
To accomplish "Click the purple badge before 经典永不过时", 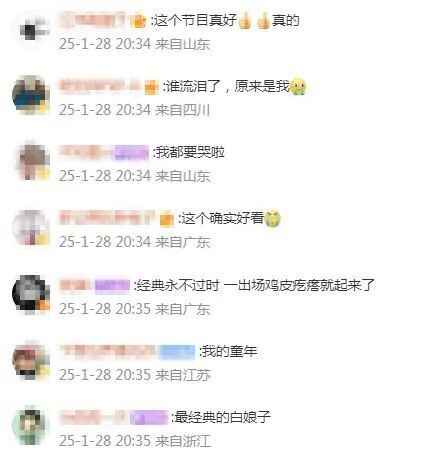I will [x=112, y=286].
